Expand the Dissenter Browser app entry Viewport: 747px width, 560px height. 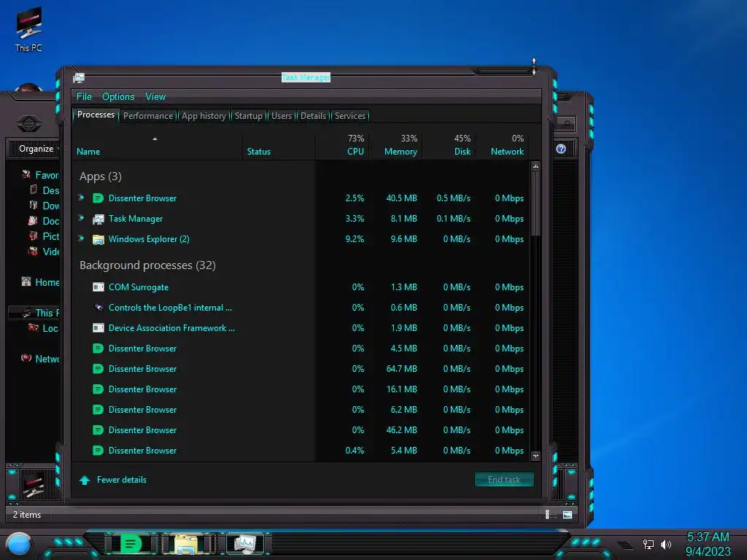coord(81,198)
